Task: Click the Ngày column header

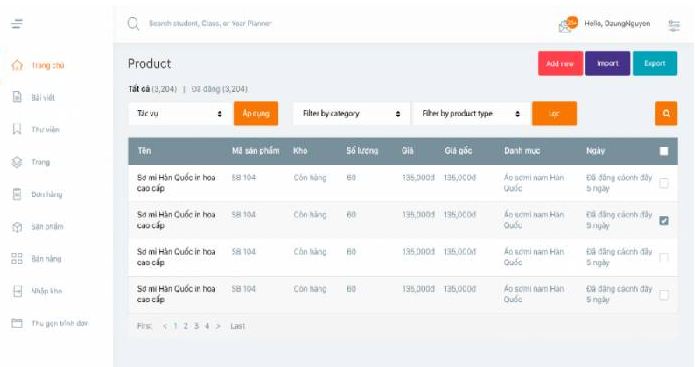Action: [x=595, y=151]
